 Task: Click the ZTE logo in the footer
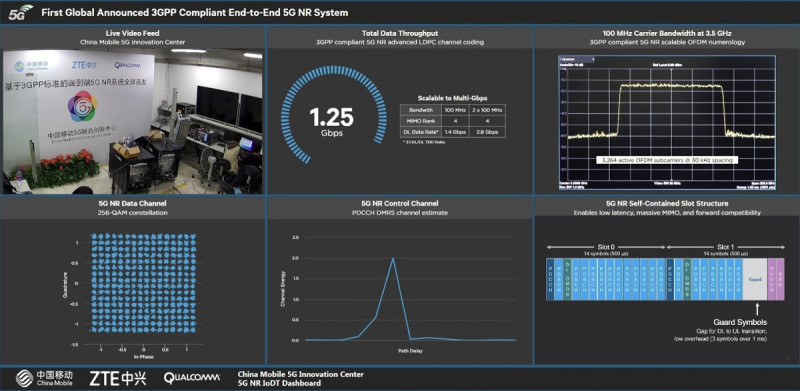pos(118,378)
